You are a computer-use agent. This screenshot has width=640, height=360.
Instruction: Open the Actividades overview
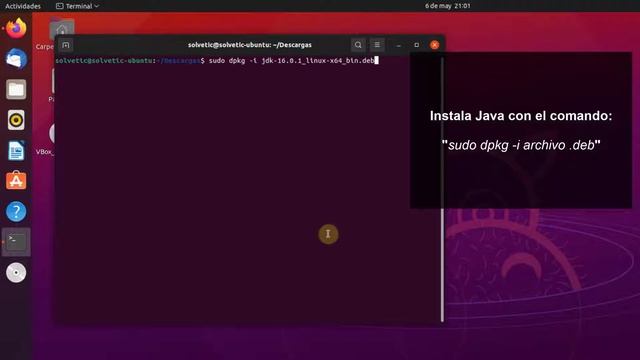click(23, 6)
